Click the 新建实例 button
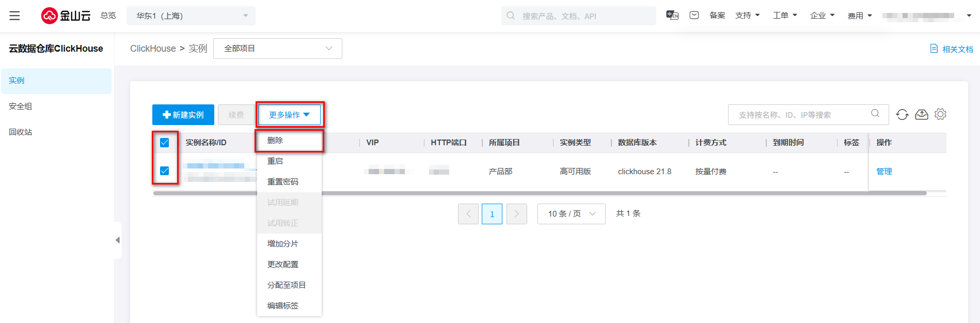980x323 pixels. click(183, 115)
